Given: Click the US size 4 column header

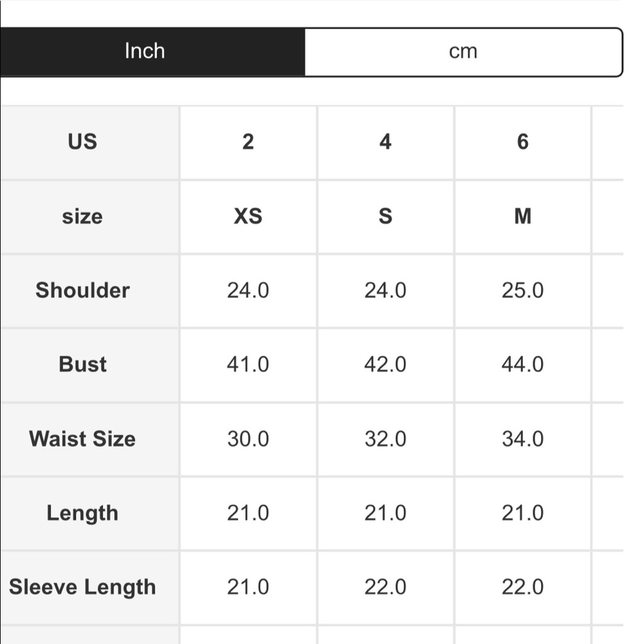Looking at the screenshot, I should point(385,142).
